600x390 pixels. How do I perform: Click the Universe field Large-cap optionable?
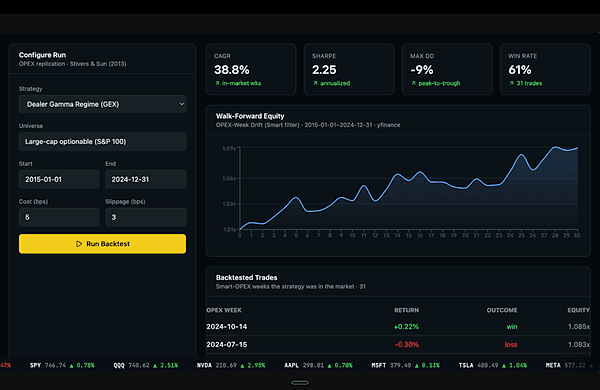102,142
